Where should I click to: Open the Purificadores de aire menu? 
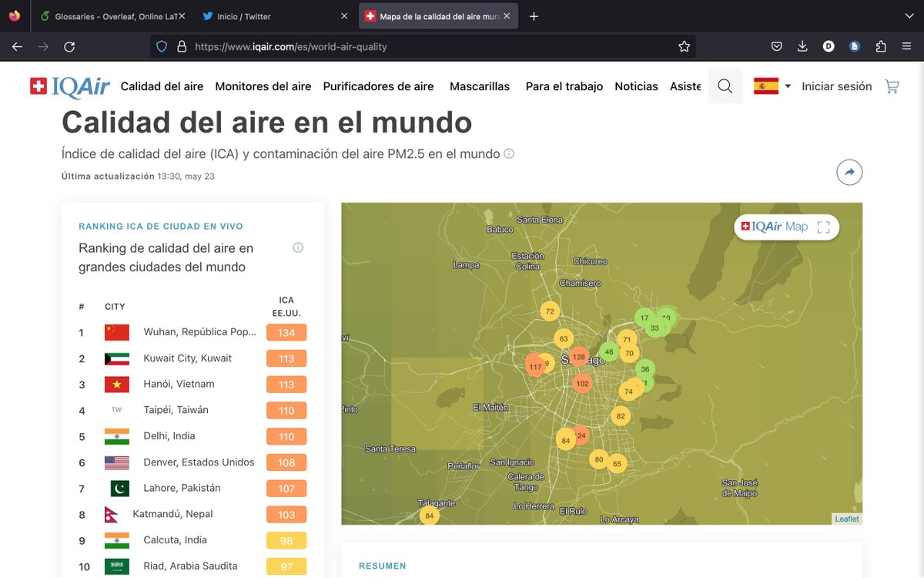pos(379,86)
